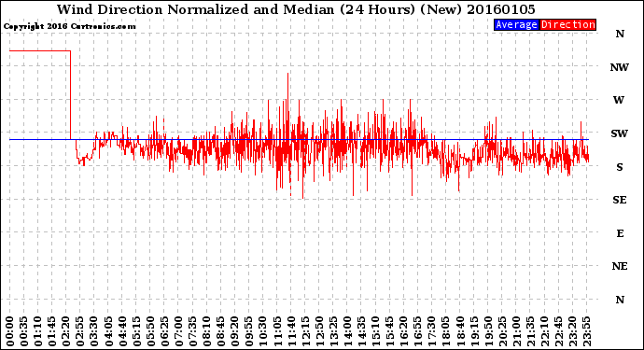Viewport: 644px width, 350px height.
Task: Click the 14:00 time label
Action: [x=347, y=331]
